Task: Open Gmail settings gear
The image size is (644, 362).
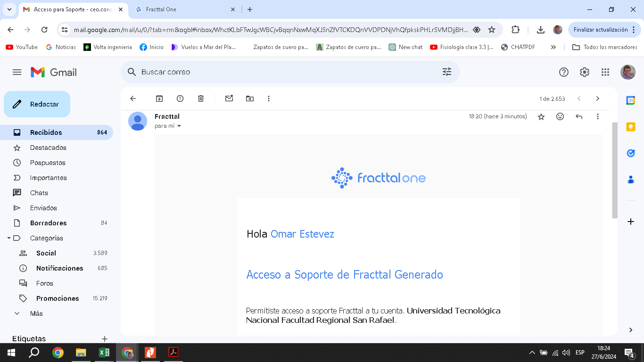Action: click(585, 72)
